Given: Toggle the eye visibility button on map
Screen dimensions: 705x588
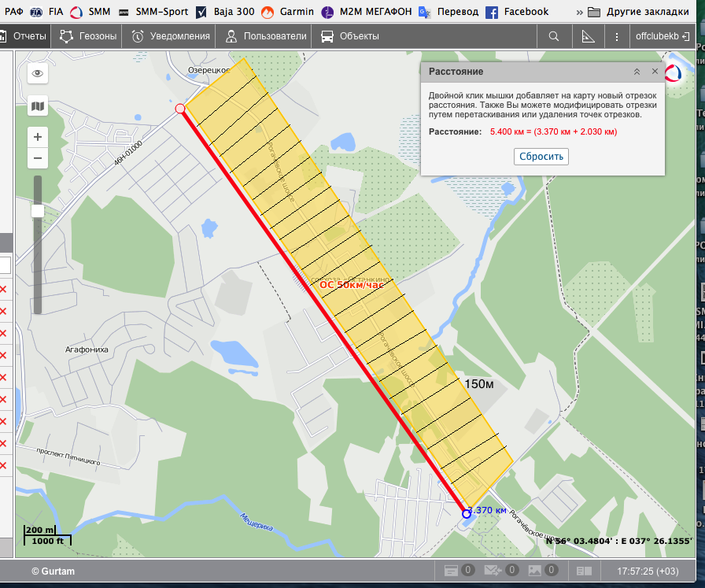Looking at the screenshot, I should 37,73.
